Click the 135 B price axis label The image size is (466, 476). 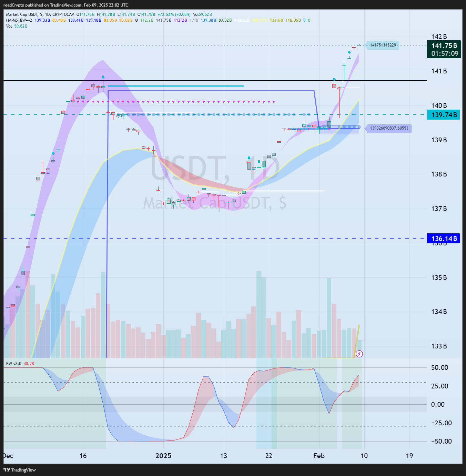pyautogui.click(x=439, y=278)
